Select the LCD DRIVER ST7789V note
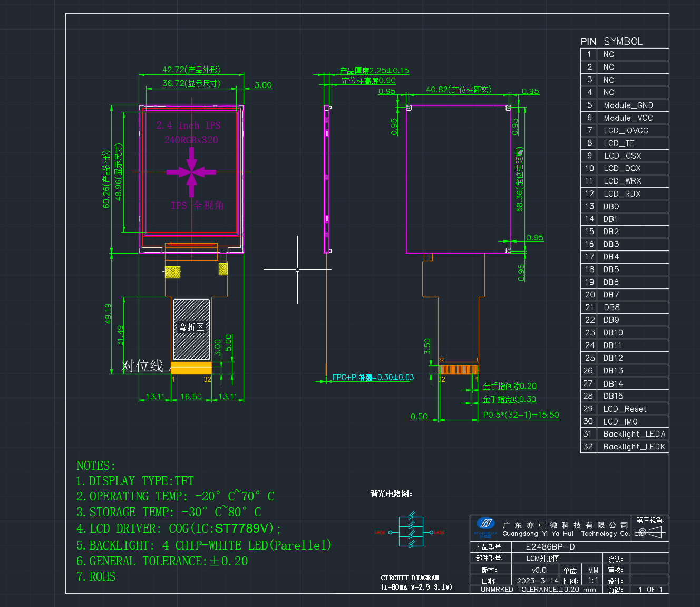The image size is (700, 607). pos(179,528)
